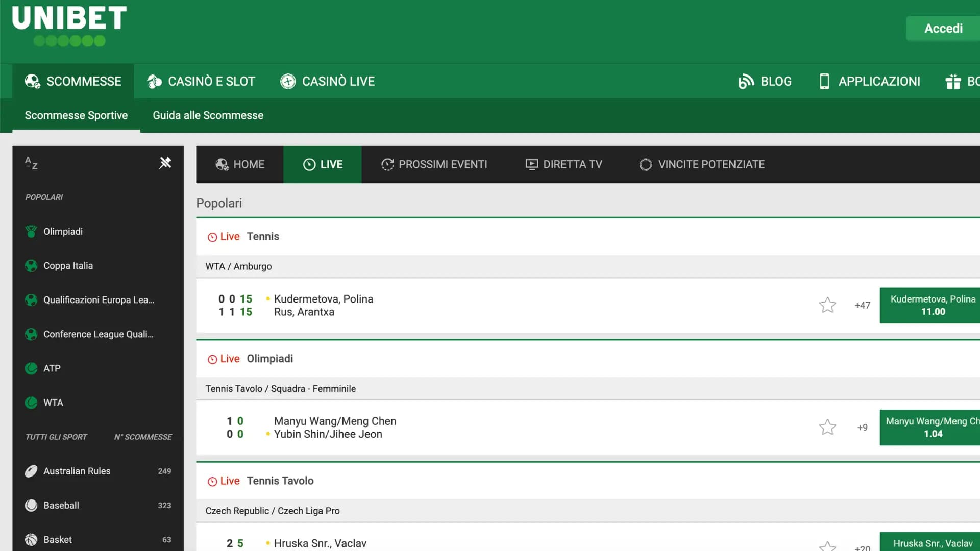The image size is (980, 551).
Task: Unpin the sports sidebar
Action: coord(165,162)
